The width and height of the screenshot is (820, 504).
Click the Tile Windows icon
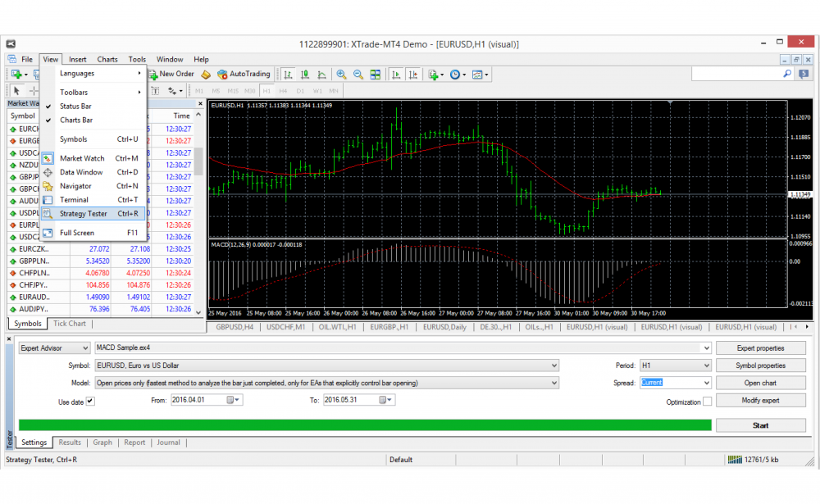pyautogui.click(x=375, y=74)
